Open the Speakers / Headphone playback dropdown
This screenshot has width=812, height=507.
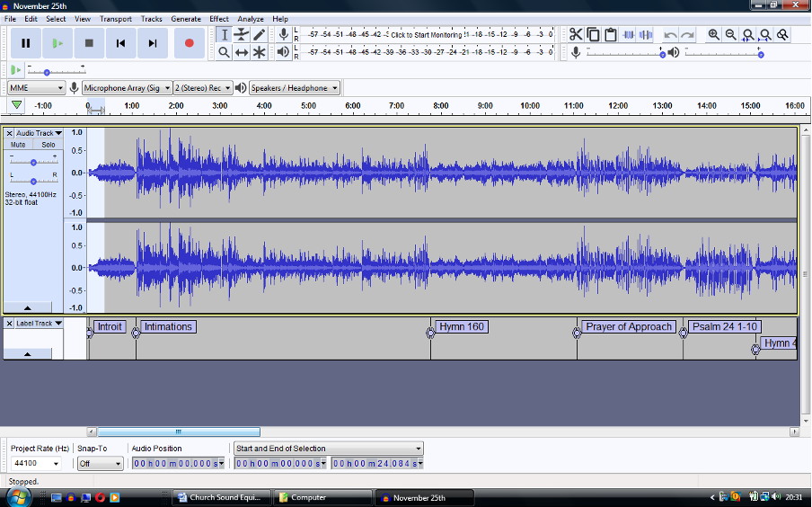(294, 88)
